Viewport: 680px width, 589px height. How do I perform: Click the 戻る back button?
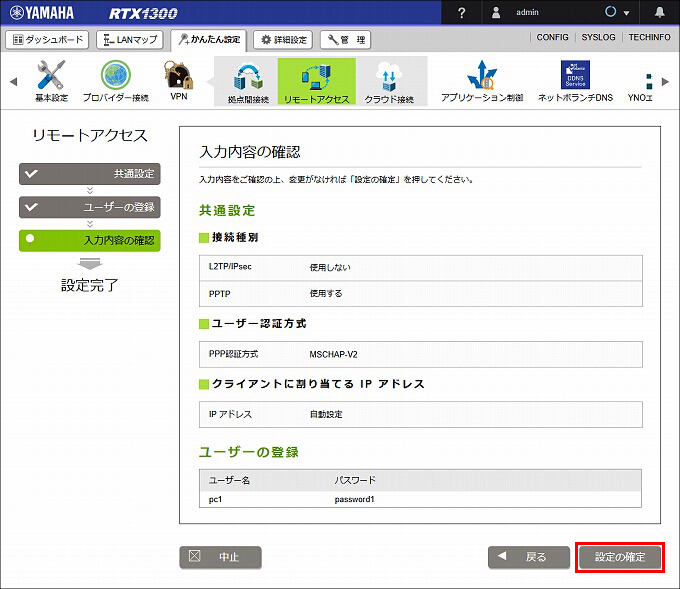tap(529, 557)
